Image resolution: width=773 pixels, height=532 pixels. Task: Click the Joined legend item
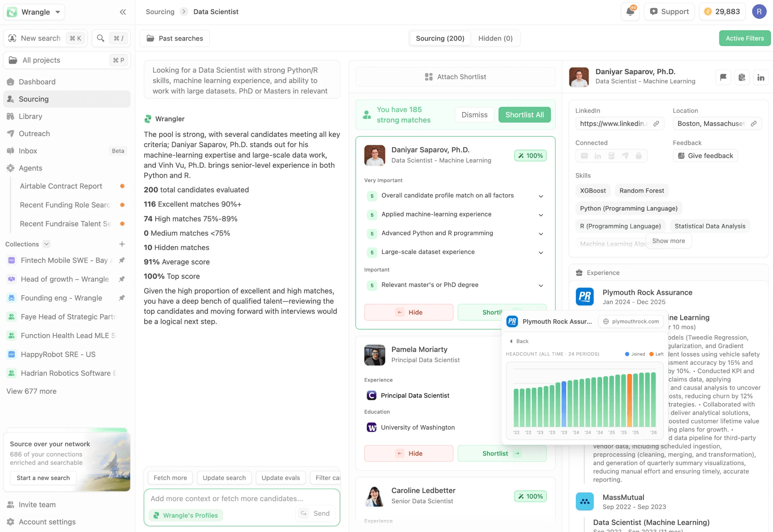tap(635, 354)
